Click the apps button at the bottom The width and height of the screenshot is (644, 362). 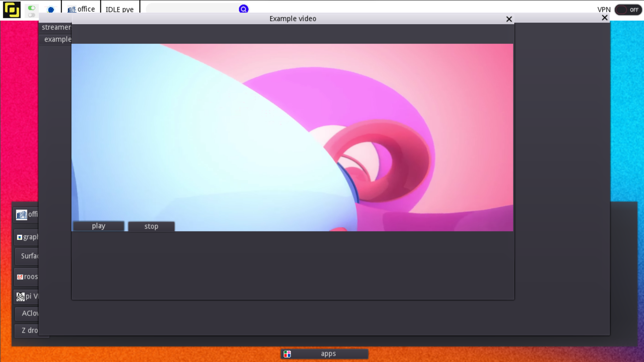(324, 354)
